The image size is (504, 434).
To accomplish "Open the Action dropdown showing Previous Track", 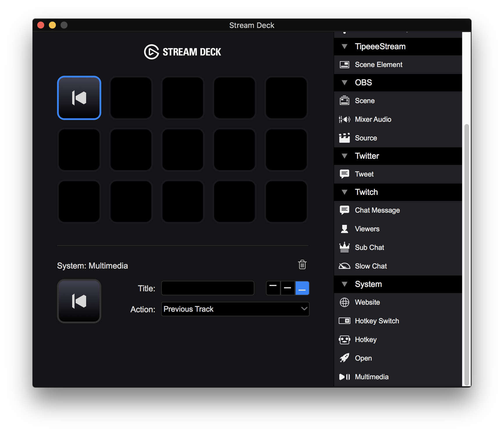I will 235,309.
